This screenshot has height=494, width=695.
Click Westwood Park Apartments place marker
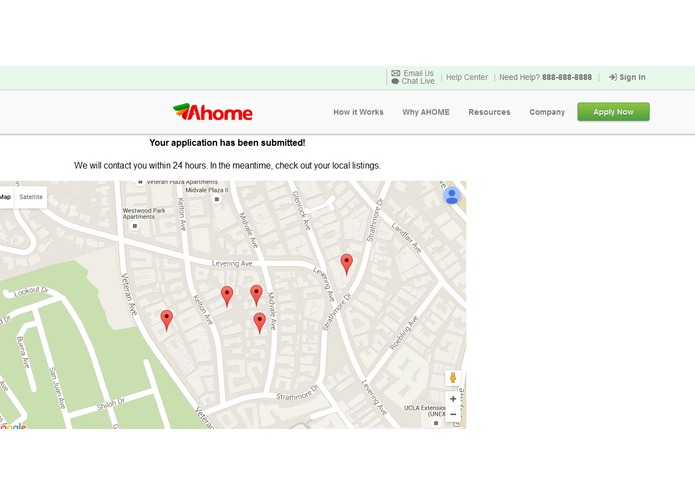[x=135, y=226]
